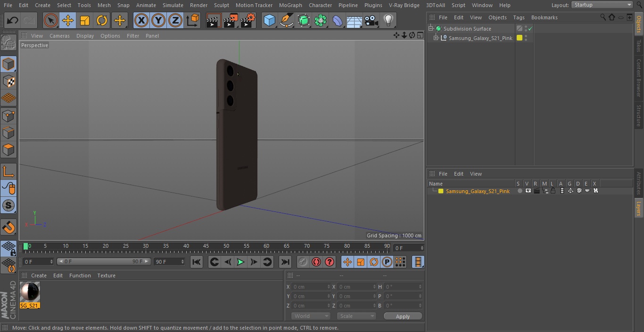Click the viewport rotate camera icon
Viewport: 644px width, 332px height.
[x=412, y=35]
